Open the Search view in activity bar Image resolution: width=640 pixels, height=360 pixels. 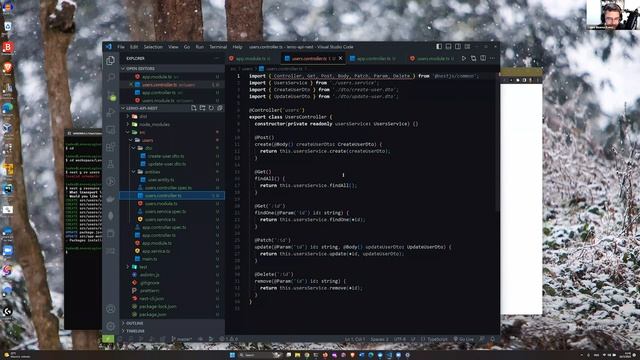point(110,77)
